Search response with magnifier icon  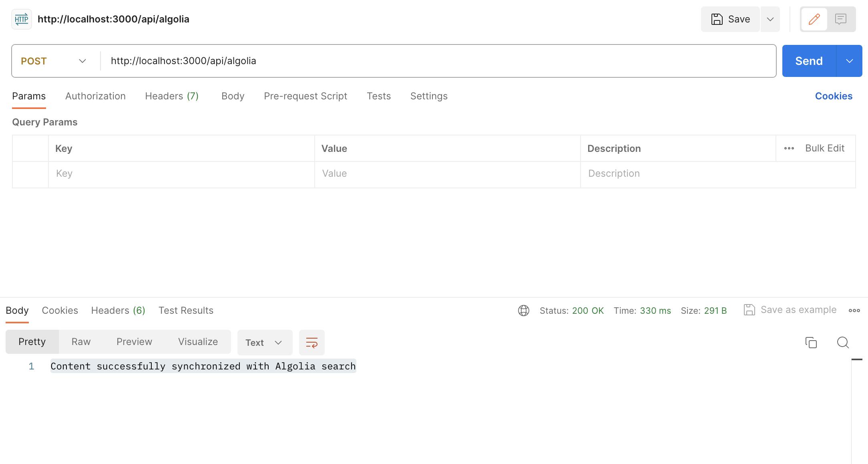point(843,343)
